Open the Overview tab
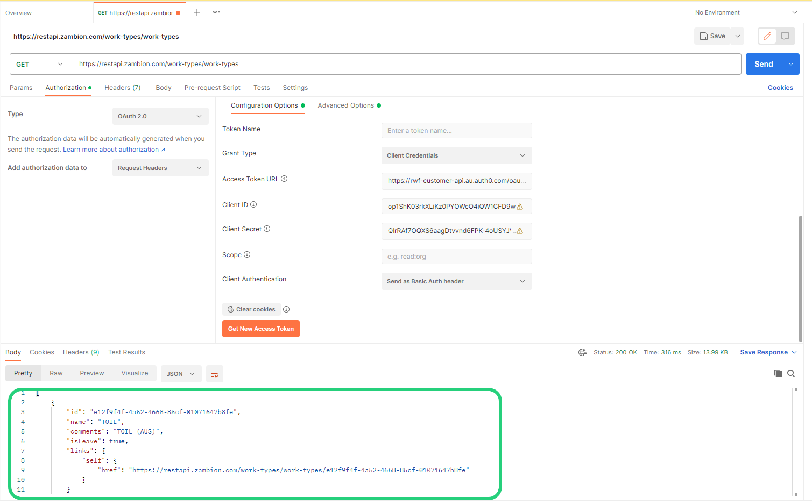This screenshot has width=812, height=504. pos(19,13)
